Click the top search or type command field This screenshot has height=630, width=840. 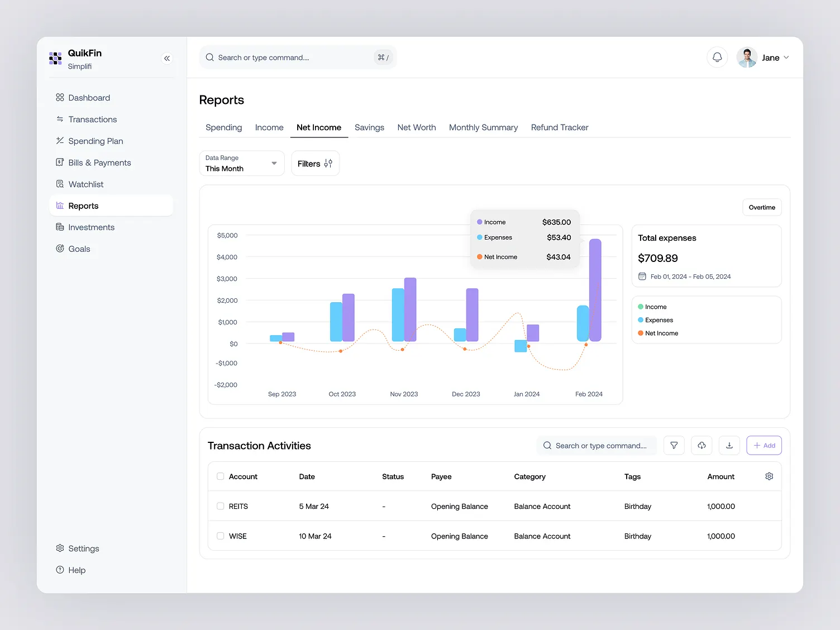click(x=290, y=58)
